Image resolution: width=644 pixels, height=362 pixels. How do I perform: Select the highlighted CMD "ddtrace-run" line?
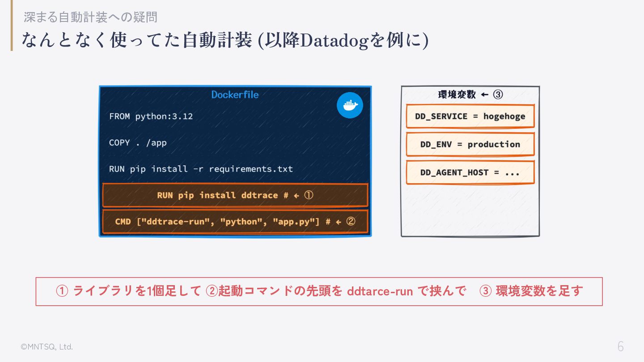point(235,222)
